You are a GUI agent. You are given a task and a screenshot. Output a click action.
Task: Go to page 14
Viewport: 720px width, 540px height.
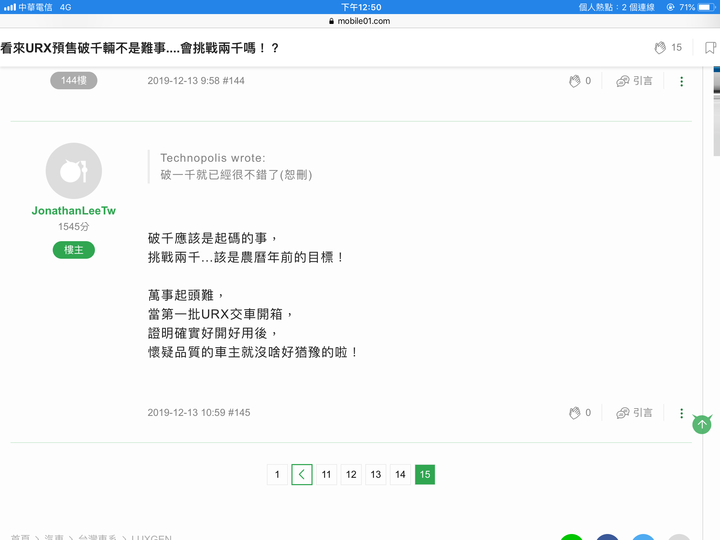pyautogui.click(x=400, y=474)
